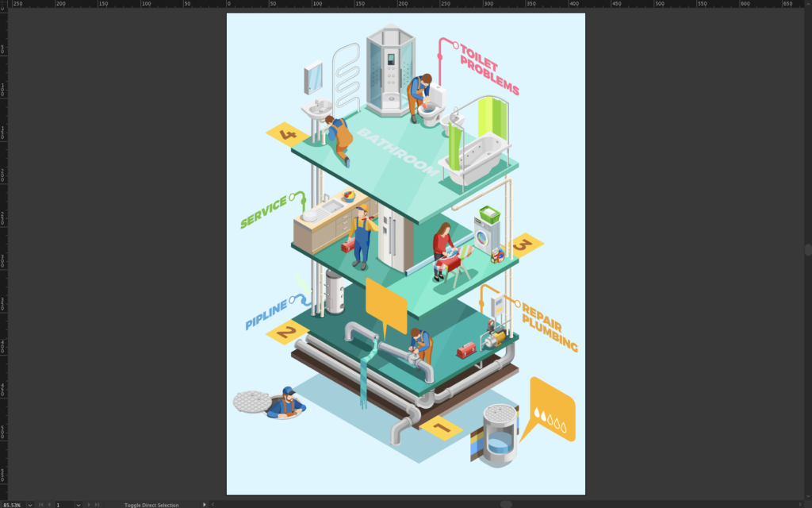Go to the previous artboard
The width and height of the screenshot is (812, 508).
49,504
